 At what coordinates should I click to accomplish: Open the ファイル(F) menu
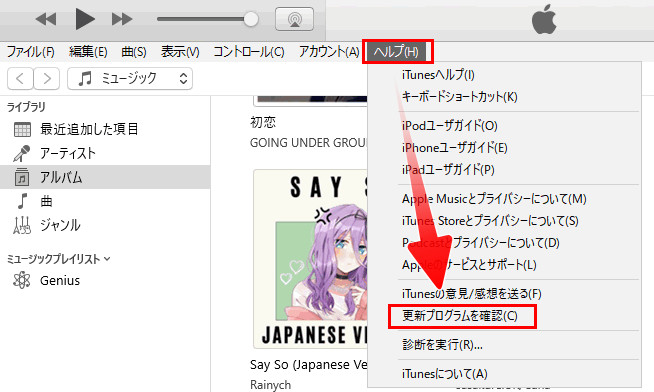coord(30,52)
